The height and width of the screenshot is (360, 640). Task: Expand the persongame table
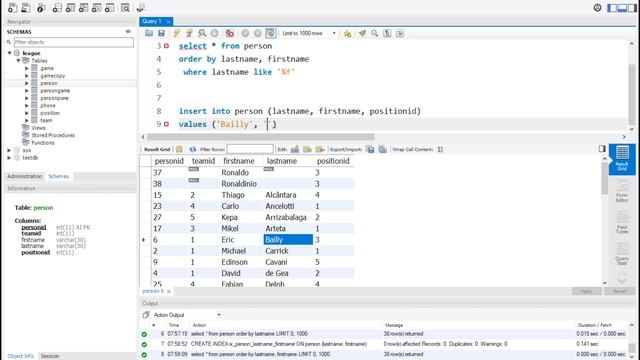[x=27, y=91]
